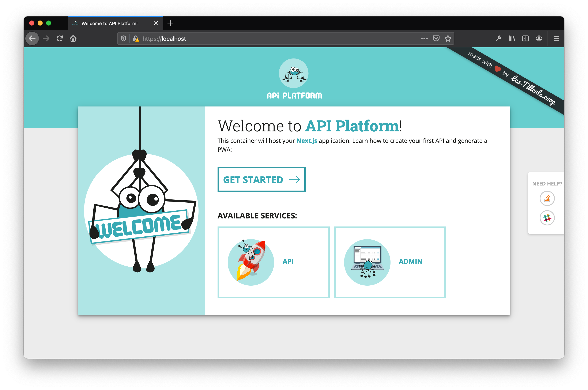Open the Library bookmarks icon

[x=512, y=38]
